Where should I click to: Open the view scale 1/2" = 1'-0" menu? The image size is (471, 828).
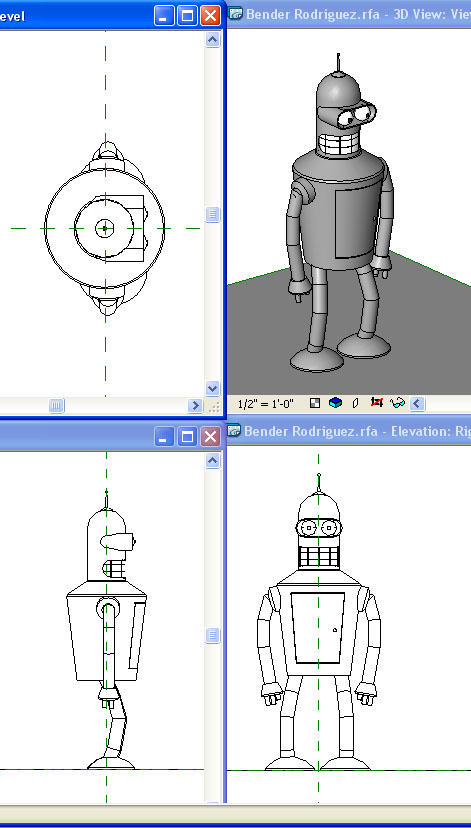coord(266,404)
